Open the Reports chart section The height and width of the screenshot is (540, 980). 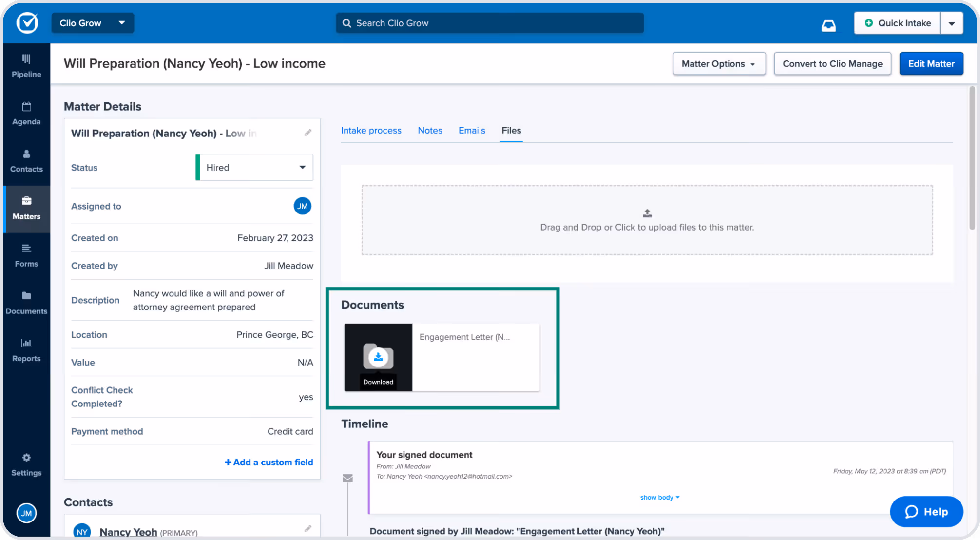click(x=26, y=350)
